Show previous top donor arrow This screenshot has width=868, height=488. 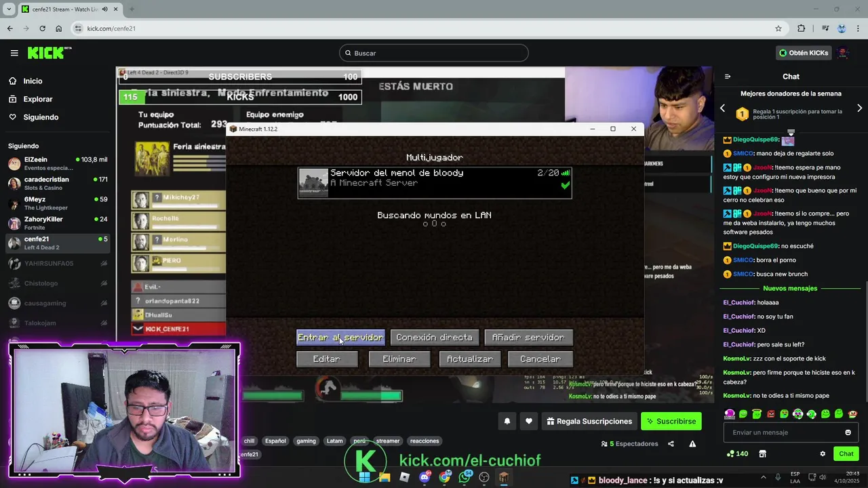[722, 108]
